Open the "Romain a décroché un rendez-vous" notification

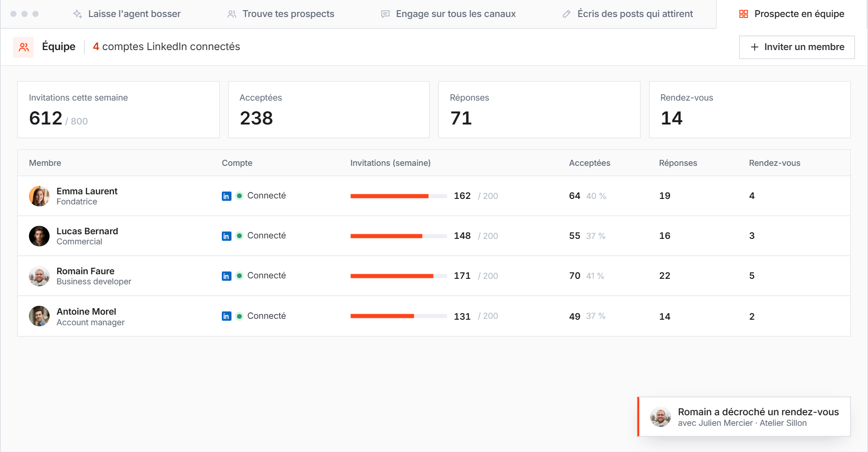coord(744,417)
